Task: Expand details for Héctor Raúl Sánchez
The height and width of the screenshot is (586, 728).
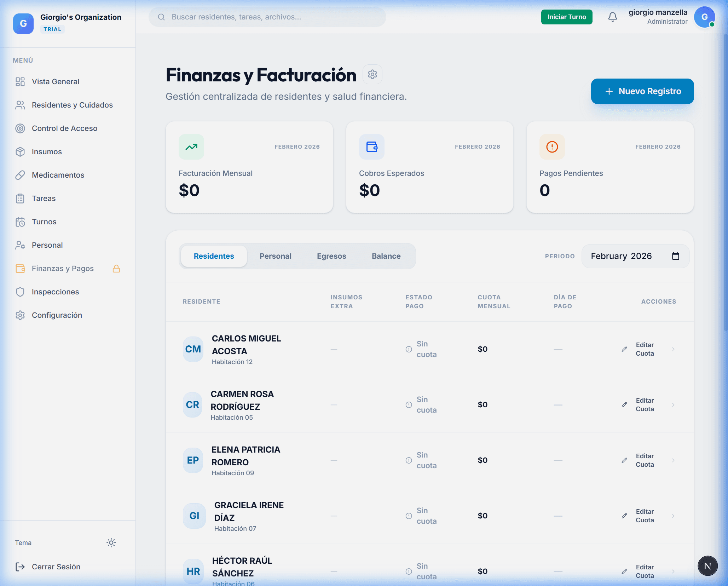Action: click(x=674, y=571)
